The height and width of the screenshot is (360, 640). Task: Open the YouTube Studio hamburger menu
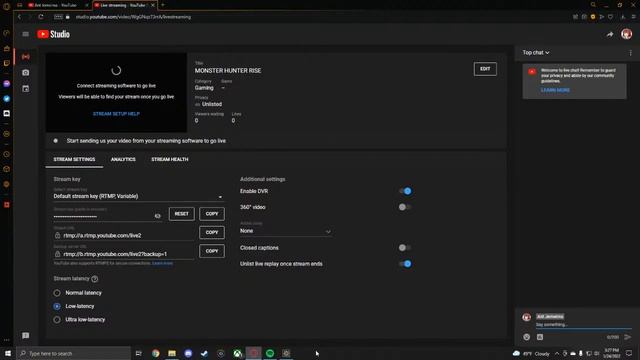(25, 34)
